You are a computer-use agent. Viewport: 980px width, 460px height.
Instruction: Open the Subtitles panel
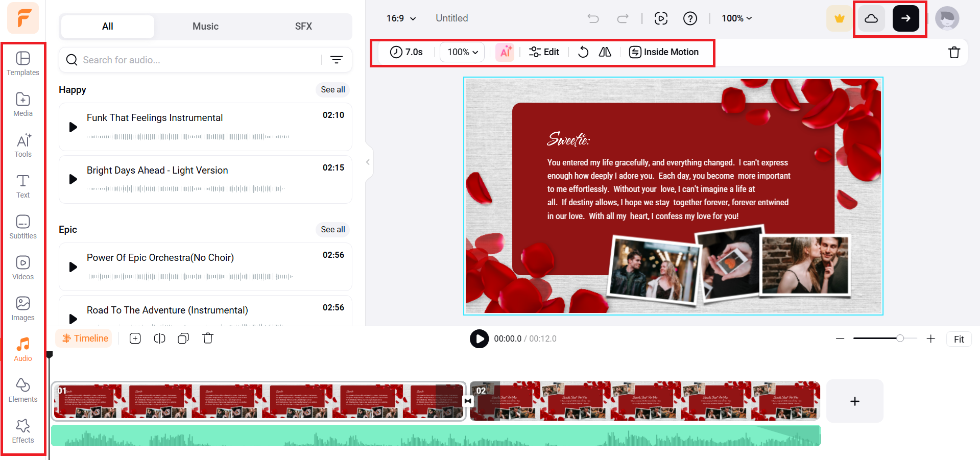pyautogui.click(x=23, y=227)
